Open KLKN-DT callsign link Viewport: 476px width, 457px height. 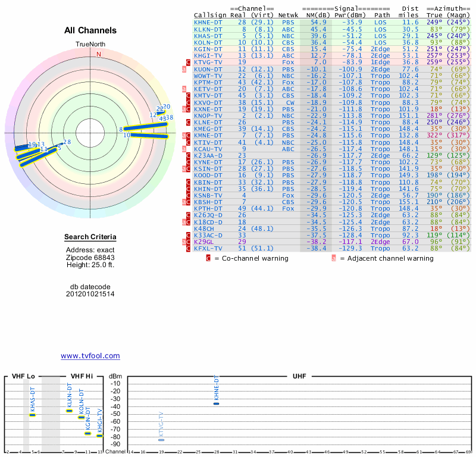point(208,29)
